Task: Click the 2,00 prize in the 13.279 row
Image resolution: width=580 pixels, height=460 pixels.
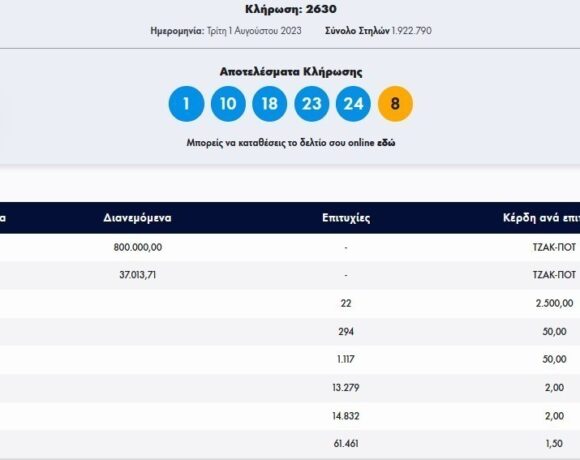Action: pyautogui.click(x=554, y=388)
